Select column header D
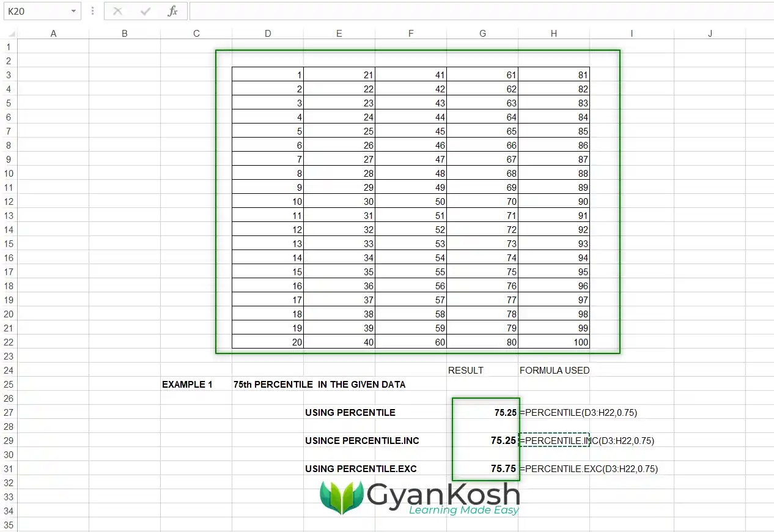 click(267, 33)
